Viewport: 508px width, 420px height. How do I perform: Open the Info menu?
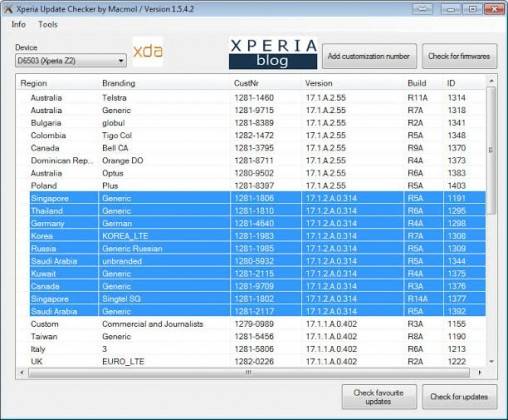[x=19, y=25]
